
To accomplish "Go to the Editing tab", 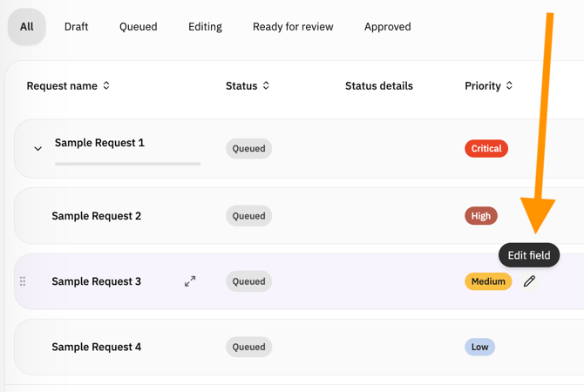I will pyautogui.click(x=205, y=27).
